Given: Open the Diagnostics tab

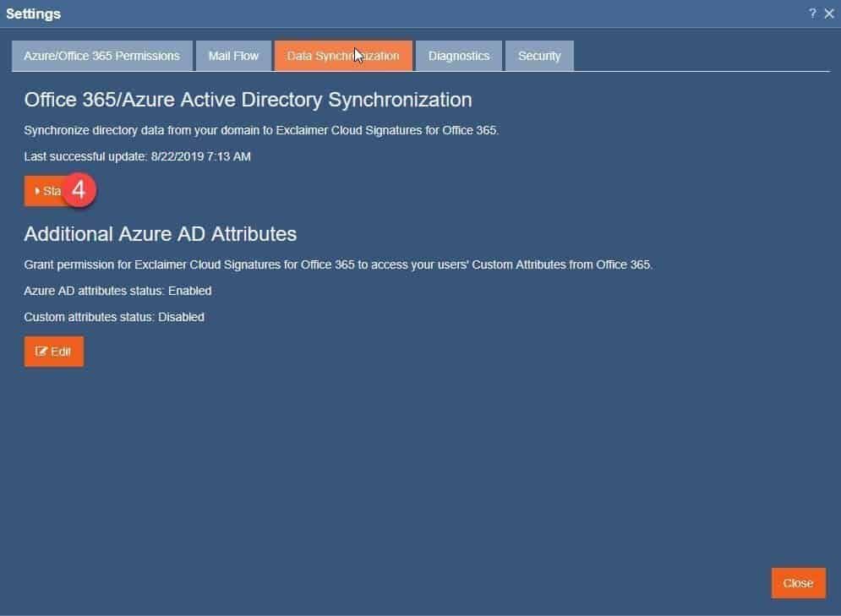Looking at the screenshot, I should pyautogui.click(x=459, y=56).
